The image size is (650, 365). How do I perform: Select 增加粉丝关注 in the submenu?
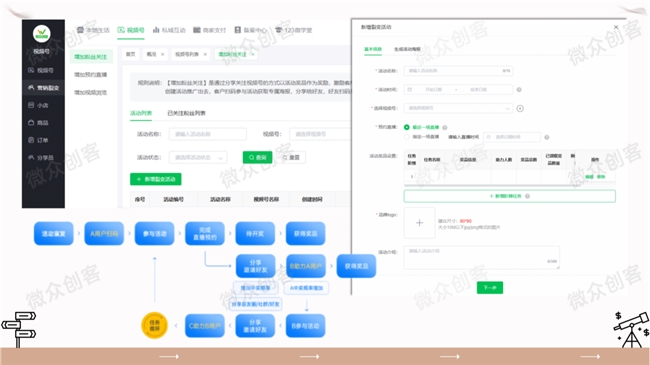[91, 56]
